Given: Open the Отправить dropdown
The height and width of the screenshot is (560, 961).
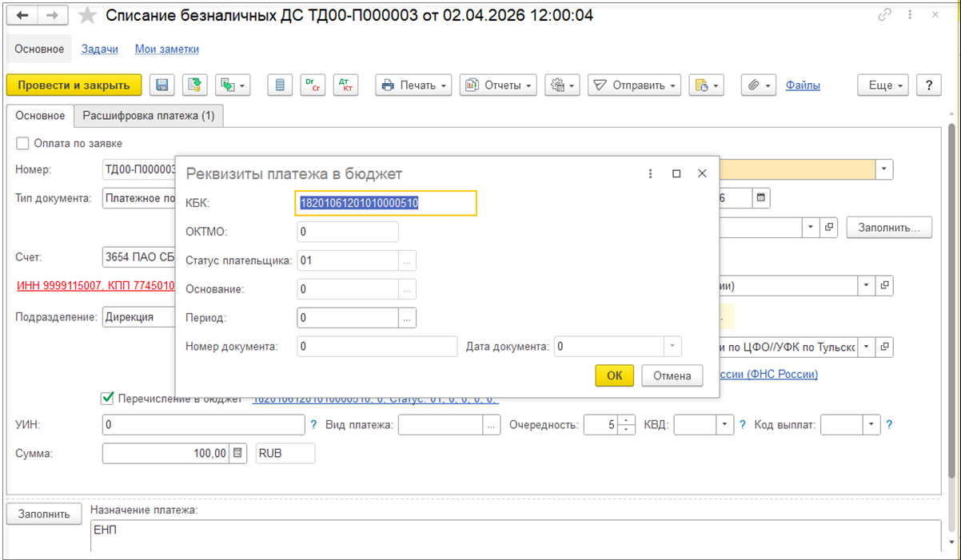Looking at the screenshot, I should (634, 85).
